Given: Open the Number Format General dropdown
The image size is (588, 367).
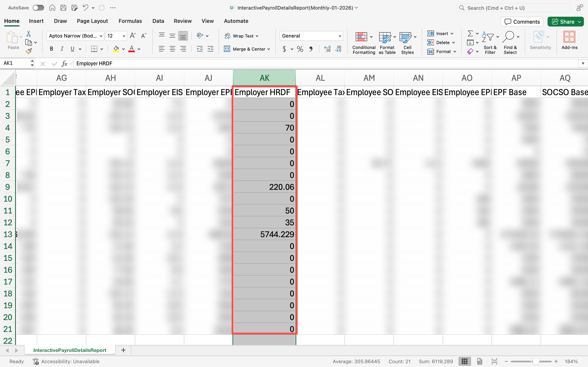Looking at the screenshot, I should point(311,36).
